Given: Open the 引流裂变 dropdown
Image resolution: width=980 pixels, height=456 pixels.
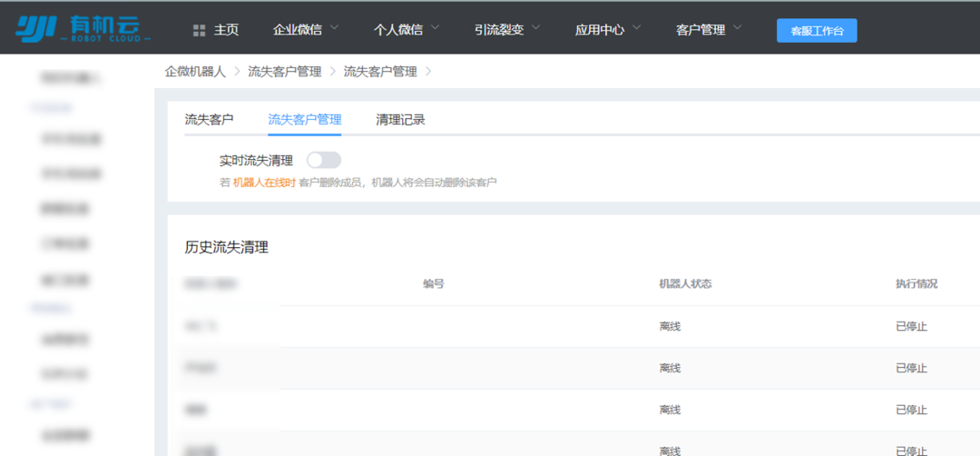Looking at the screenshot, I should point(507,30).
